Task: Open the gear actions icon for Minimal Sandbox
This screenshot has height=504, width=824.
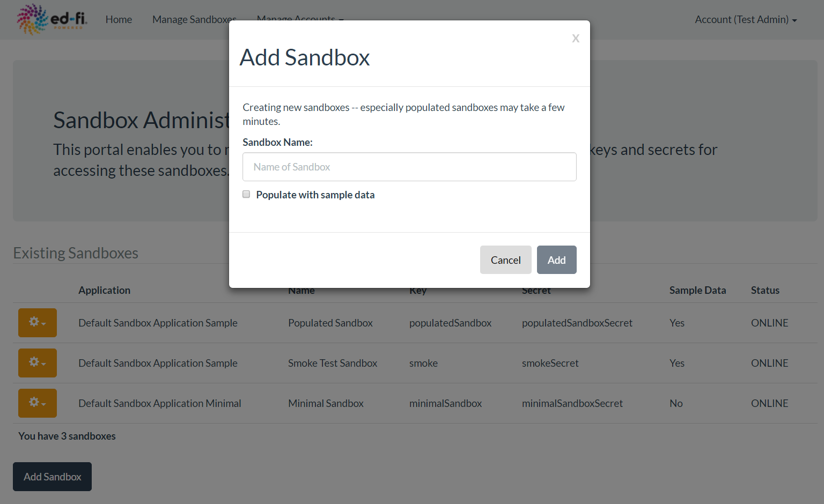Action: (34, 403)
